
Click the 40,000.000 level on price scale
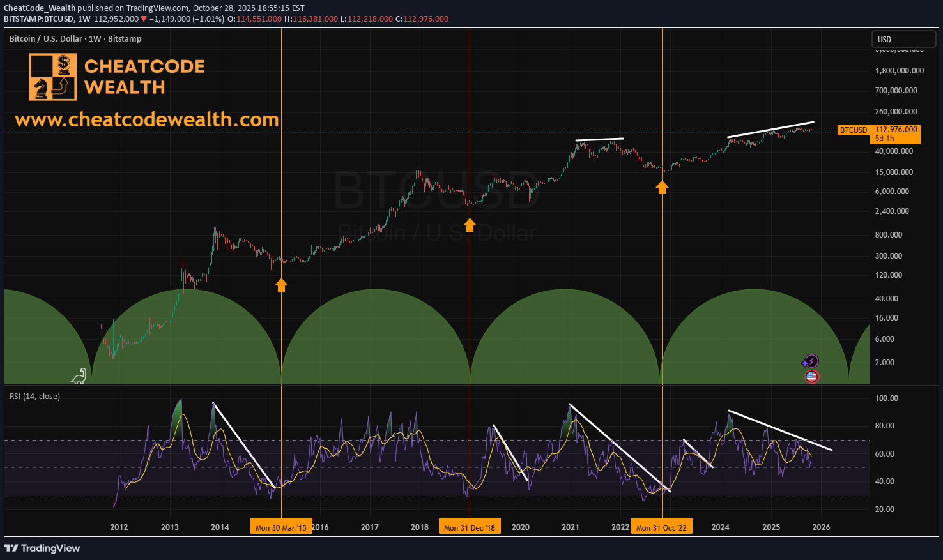click(893, 151)
